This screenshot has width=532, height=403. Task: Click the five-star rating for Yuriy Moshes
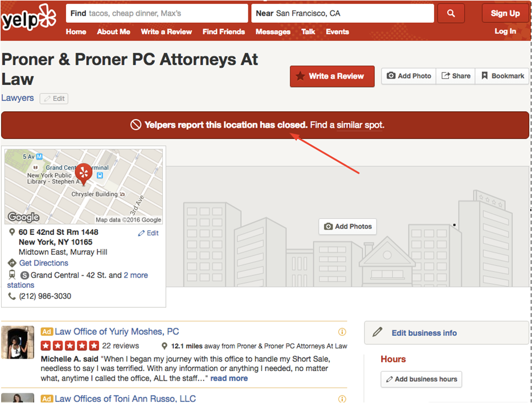tap(70, 345)
